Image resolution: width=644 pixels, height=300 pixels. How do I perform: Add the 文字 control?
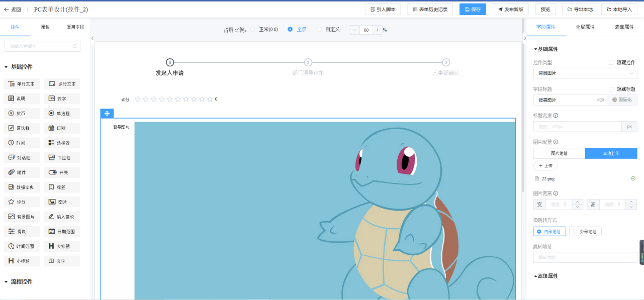tap(62, 261)
